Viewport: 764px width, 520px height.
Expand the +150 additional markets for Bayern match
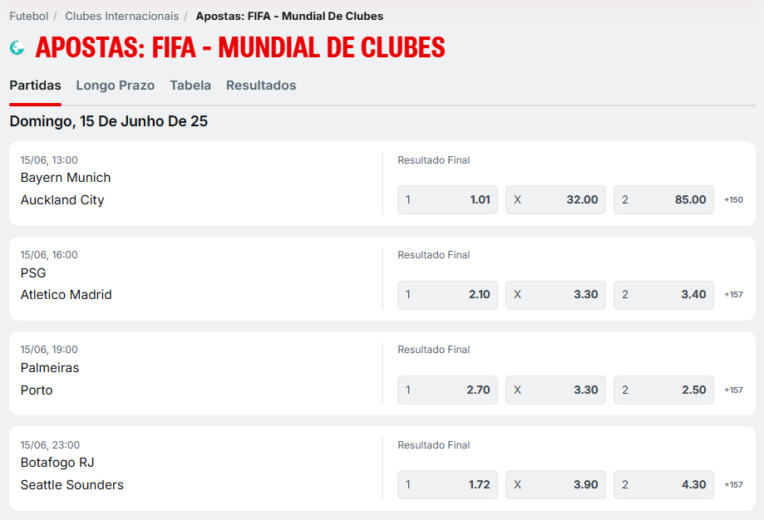[x=733, y=199]
